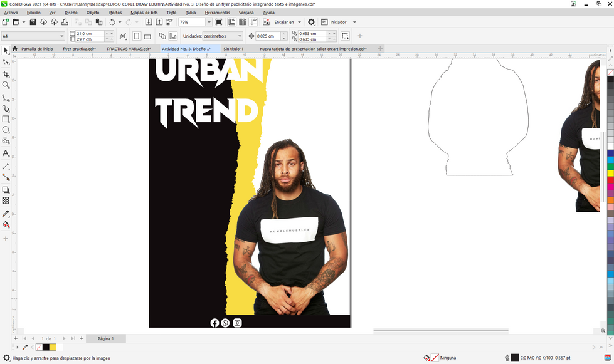Go to the Pantalla de inicio tab
This screenshot has height=364, width=614.
tap(37, 49)
